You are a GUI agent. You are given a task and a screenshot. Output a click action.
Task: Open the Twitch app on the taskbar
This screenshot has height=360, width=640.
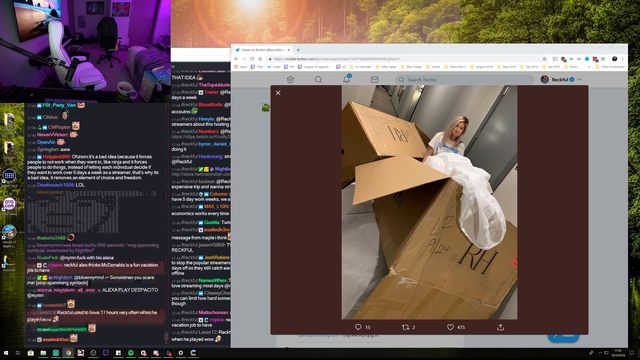[x=106, y=353]
